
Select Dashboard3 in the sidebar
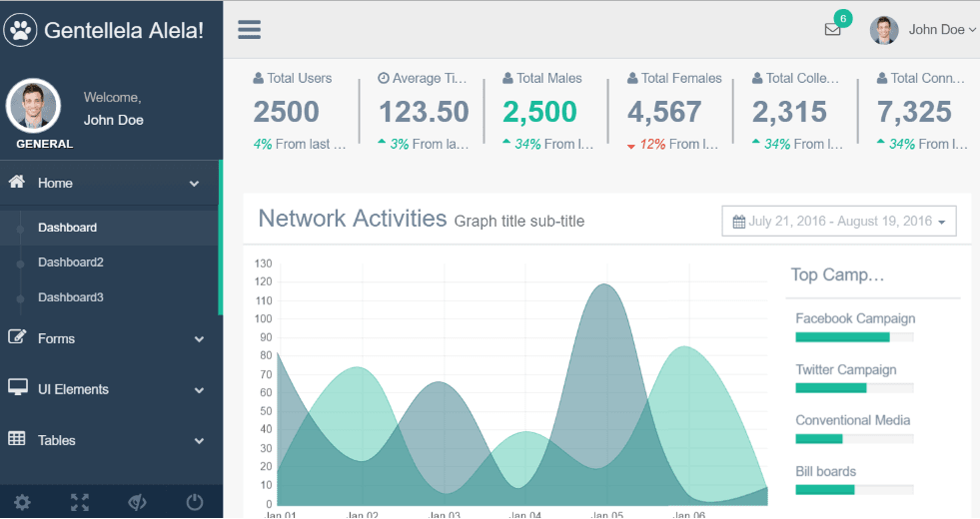click(x=71, y=297)
